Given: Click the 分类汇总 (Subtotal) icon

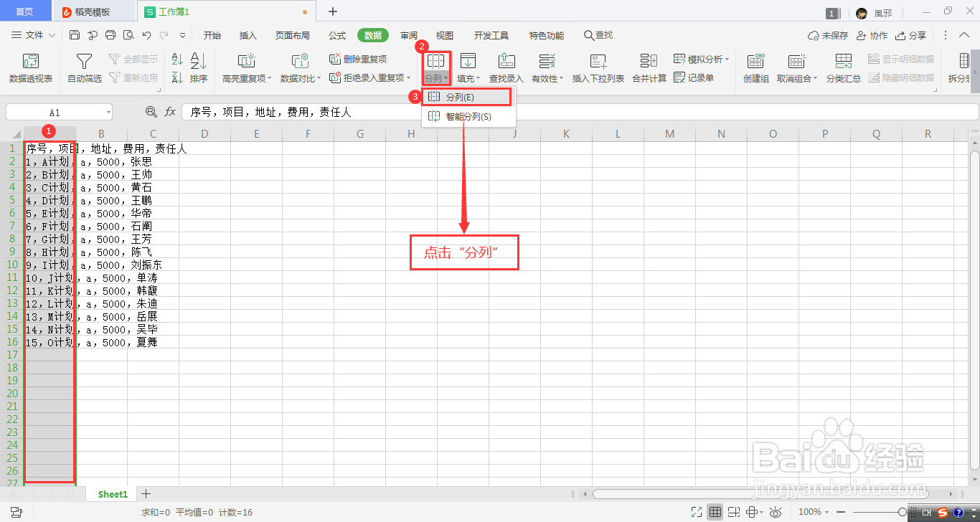Looking at the screenshot, I should pos(844,68).
